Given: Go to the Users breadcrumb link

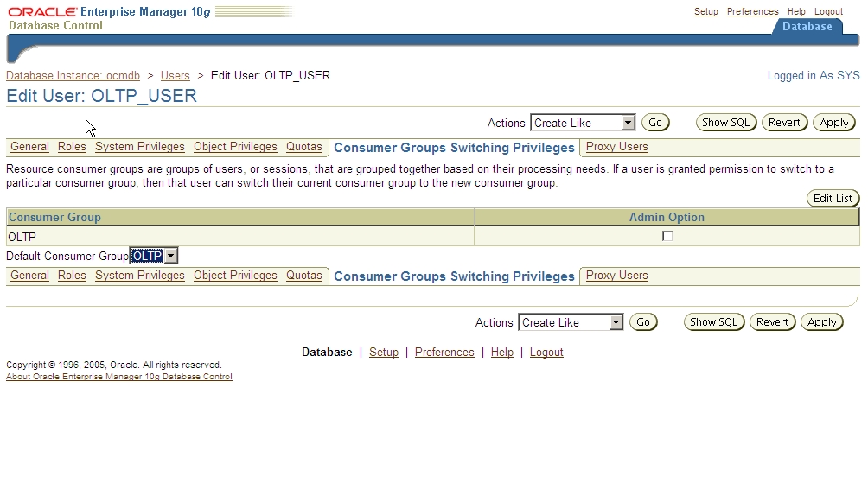Looking at the screenshot, I should [x=175, y=75].
